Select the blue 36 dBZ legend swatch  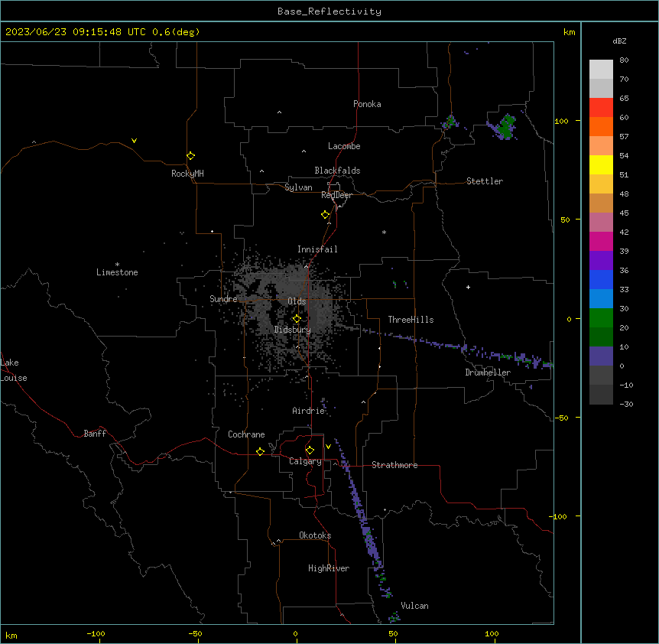pos(601,279)
